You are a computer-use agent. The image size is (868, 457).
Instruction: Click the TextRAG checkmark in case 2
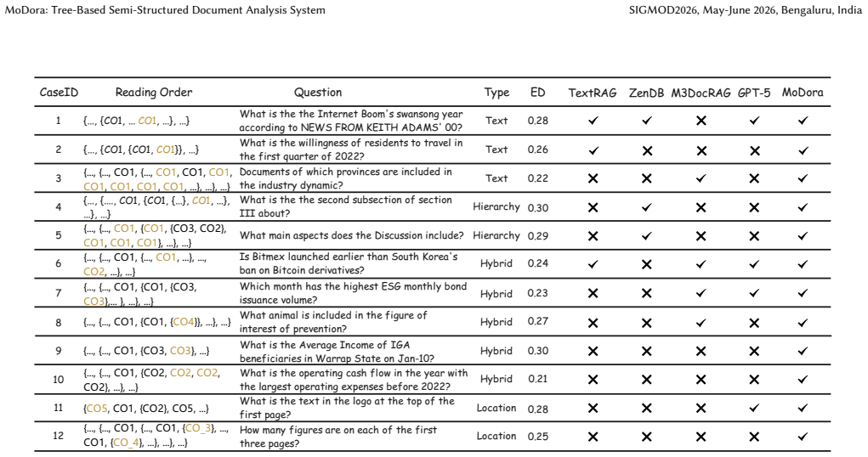pos(593,150)
